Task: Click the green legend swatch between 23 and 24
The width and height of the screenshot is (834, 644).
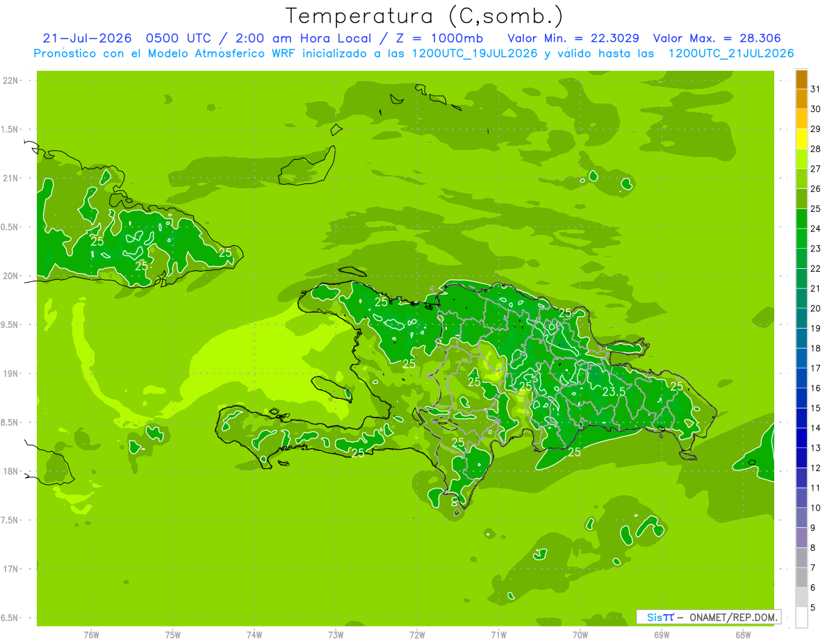Action: (x=801, y=238)
